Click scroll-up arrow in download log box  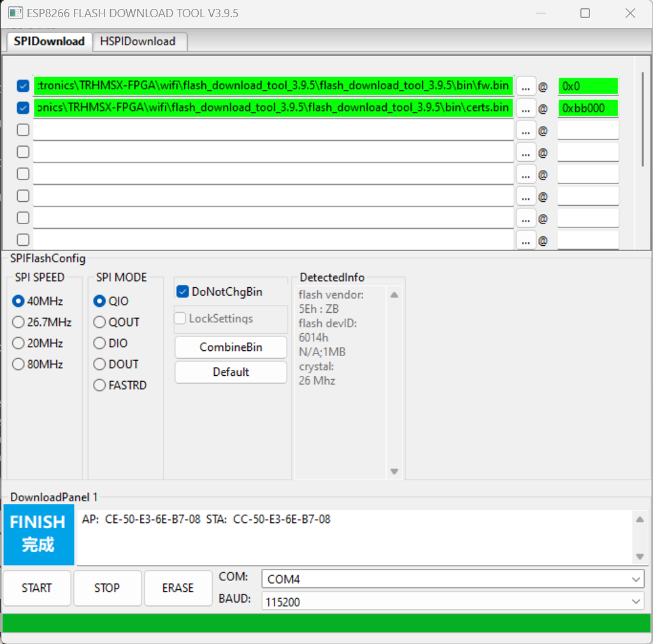pos(640,520)
